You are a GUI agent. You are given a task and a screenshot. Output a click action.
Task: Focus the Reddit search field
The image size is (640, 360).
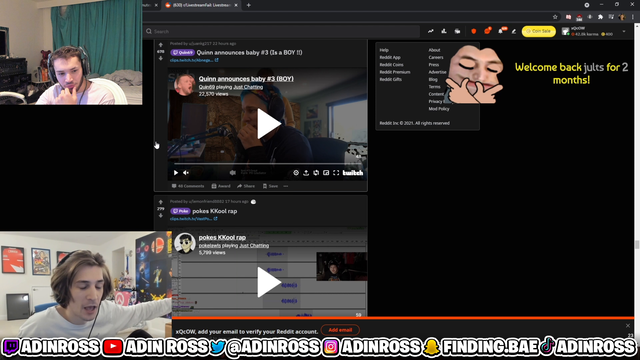[x=282, y=31]
